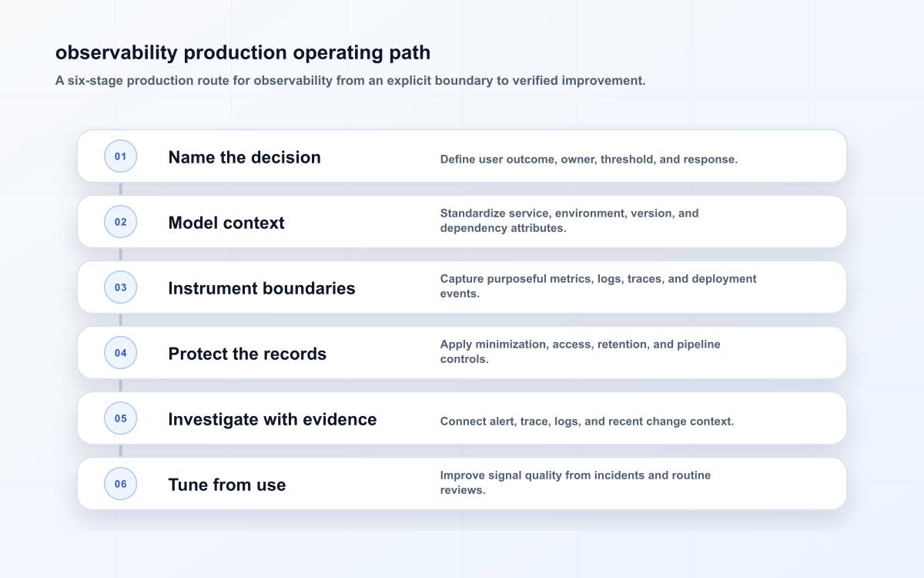The image size is (924, 578).
Task: Click the 03 step number badge
Action: (121, 287)
